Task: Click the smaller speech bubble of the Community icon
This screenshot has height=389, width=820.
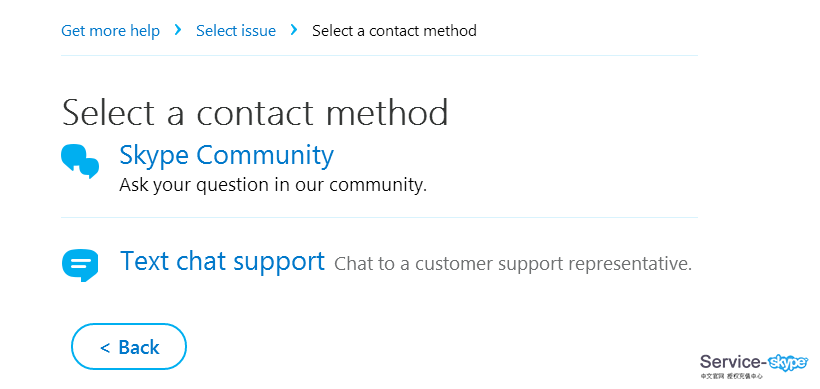Action: 89,168
